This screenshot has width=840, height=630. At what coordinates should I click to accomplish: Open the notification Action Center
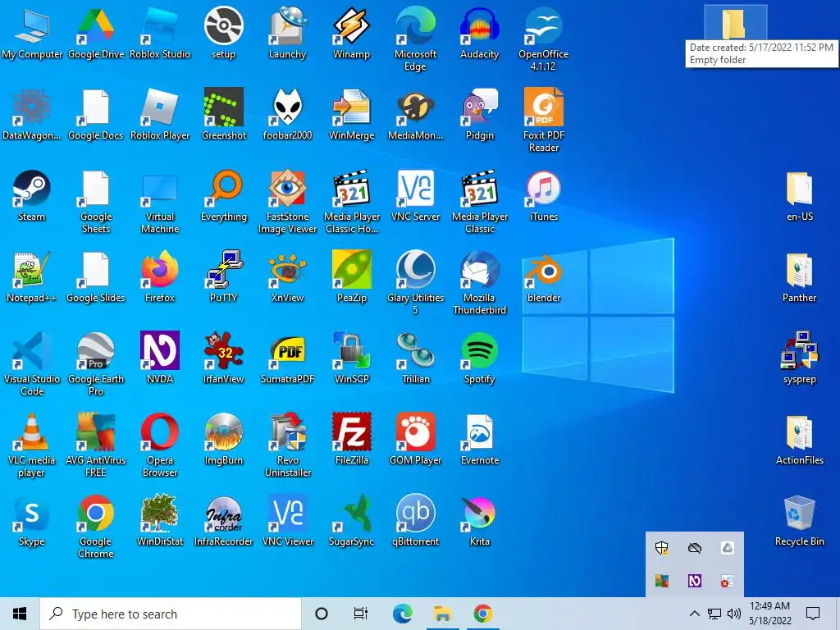pos(813,614)
